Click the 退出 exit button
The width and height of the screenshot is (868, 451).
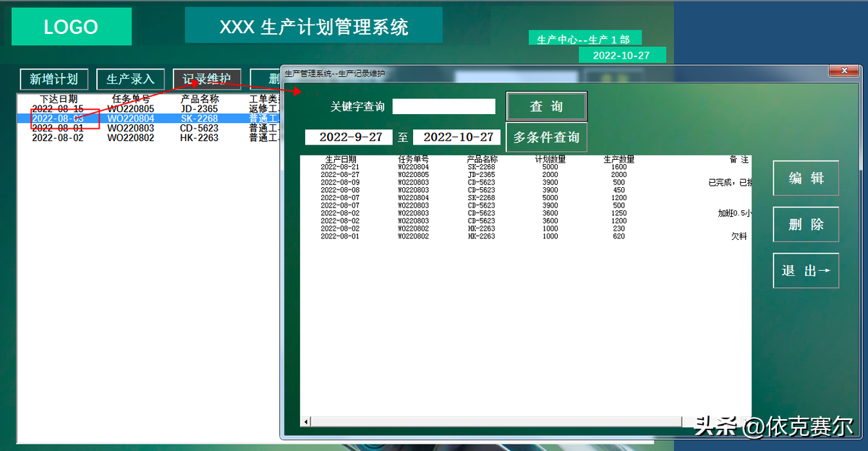[x=806, y=270]
